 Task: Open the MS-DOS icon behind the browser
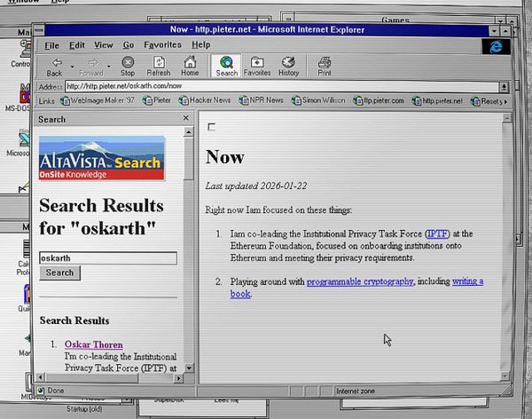18,99
